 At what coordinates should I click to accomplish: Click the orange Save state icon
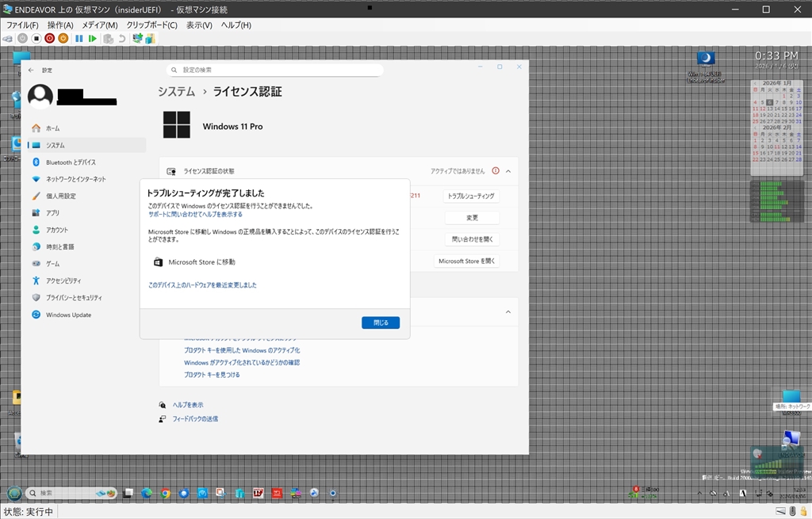point(63,39)
